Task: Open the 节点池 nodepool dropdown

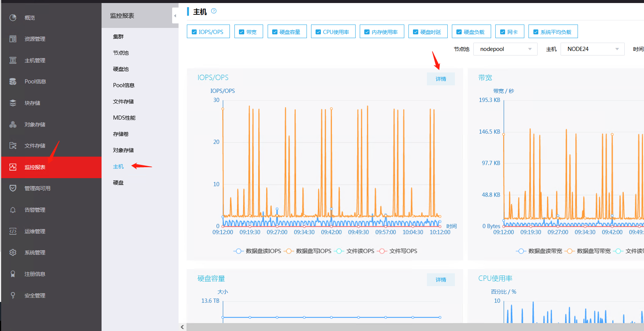Action: [x=505, y=49]
